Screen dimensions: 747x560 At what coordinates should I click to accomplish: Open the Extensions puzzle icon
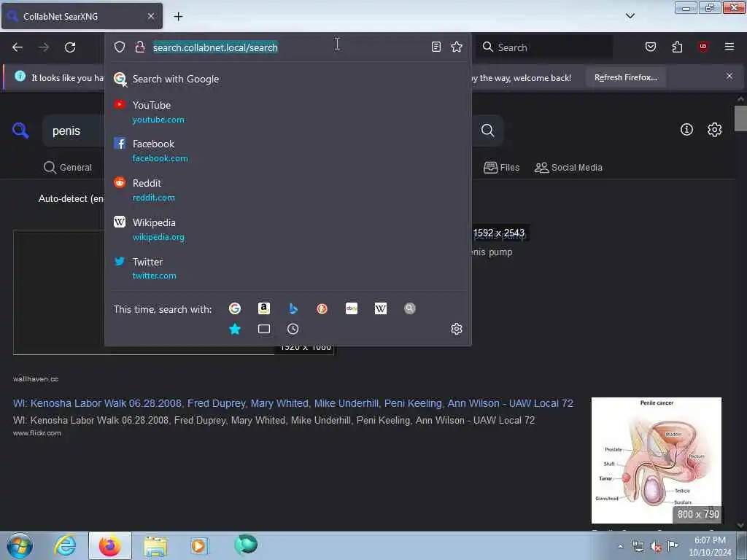(677, 47)
